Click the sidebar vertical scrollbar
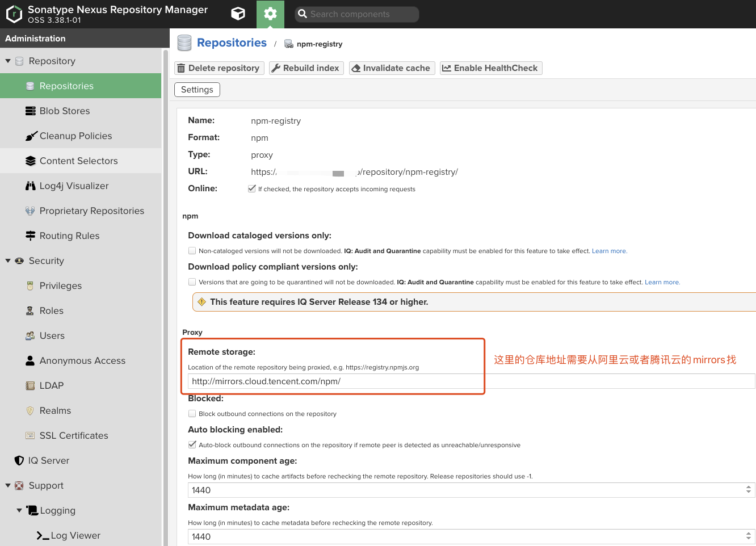Screen dimensions: 756x546 (x=166, y=297)
